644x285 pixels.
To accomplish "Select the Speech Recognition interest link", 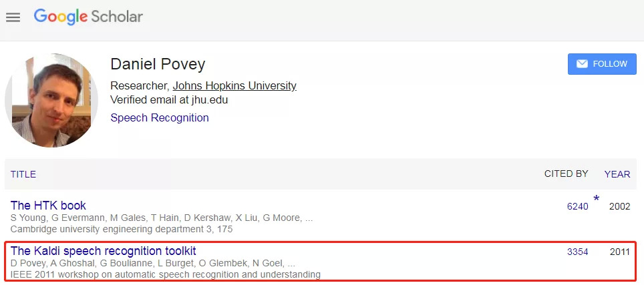I will click(x=160, y=117).
